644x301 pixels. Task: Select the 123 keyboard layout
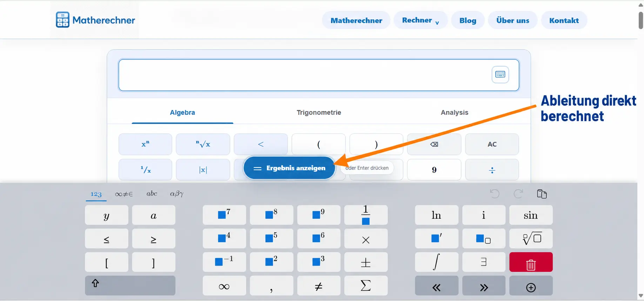tap(96, 194)
